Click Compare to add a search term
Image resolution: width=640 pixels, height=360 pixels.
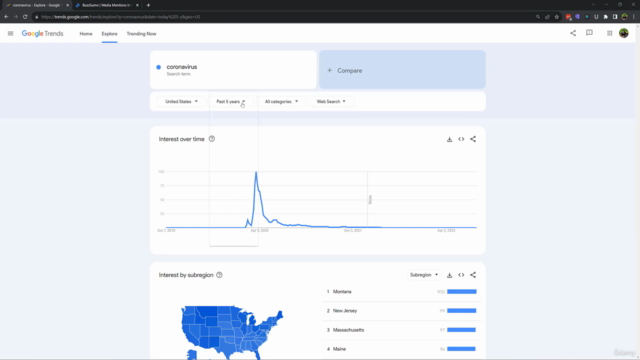[x=402, y=70]
